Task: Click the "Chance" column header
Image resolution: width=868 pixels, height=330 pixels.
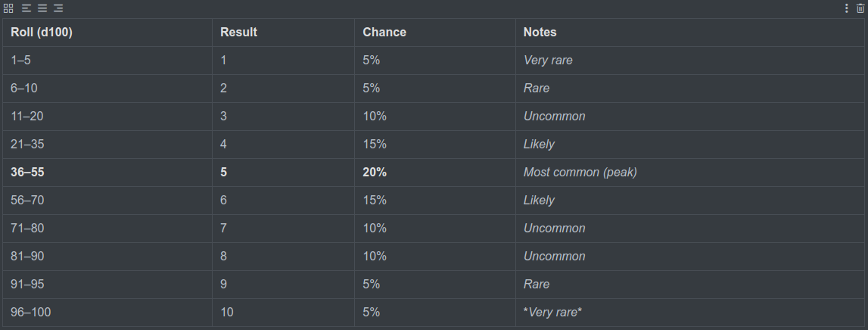Action: (384, 33)
